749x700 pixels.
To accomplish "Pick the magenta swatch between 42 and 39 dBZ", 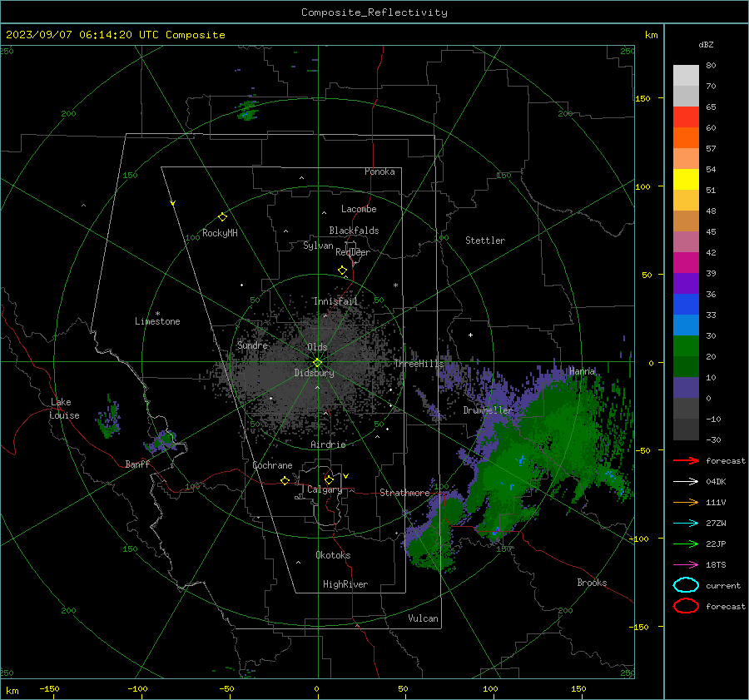I will point(686,263).
